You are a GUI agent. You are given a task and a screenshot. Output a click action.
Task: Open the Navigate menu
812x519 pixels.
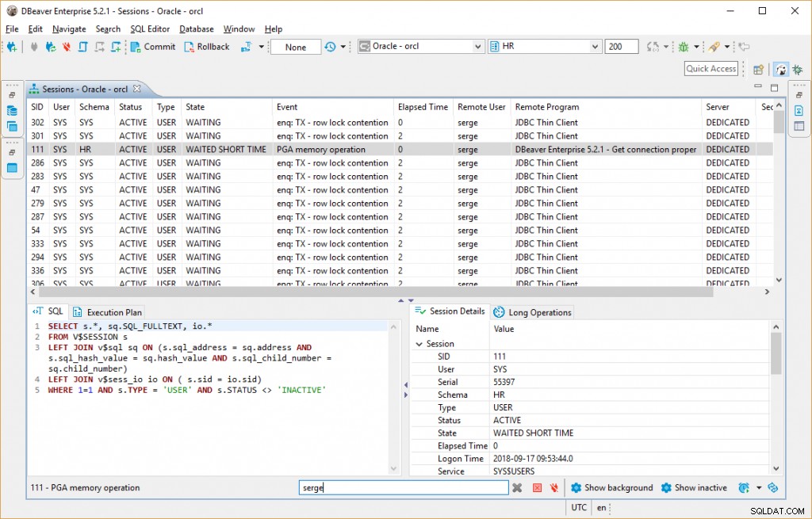(x=69, y=29)
